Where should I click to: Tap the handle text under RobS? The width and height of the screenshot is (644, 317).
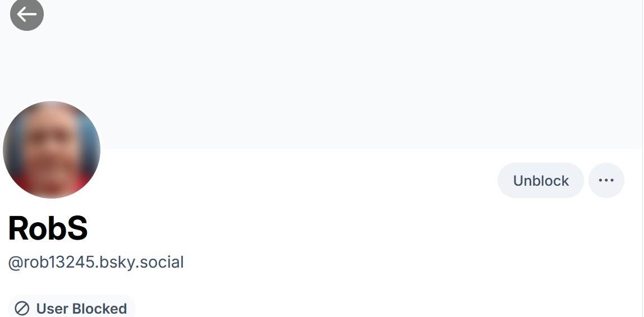coord(96,262)
